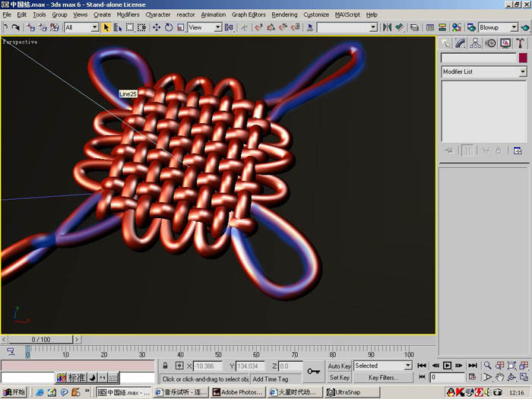532x399 pixels.
Task: Activate Bind to Space Warp tool
Action: coord(54,27)
